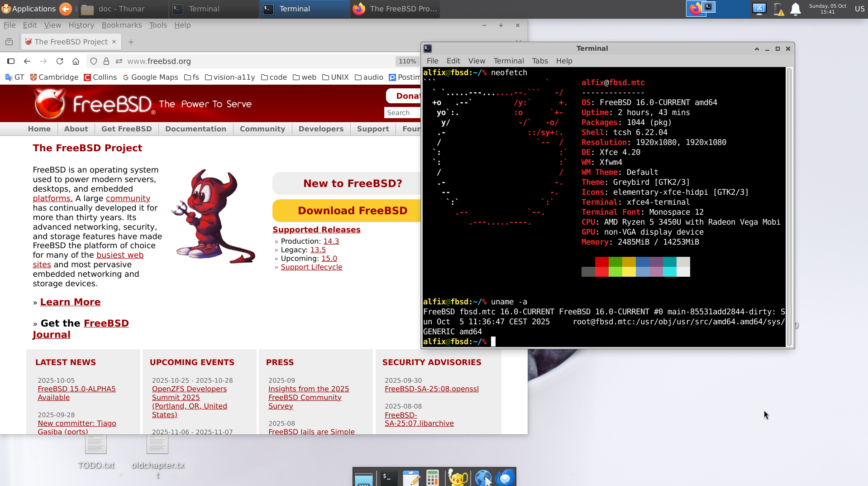Open Thunderbird mail from the dock
Image resolution: width=868 pixels, height=486 pixels.
506,477
